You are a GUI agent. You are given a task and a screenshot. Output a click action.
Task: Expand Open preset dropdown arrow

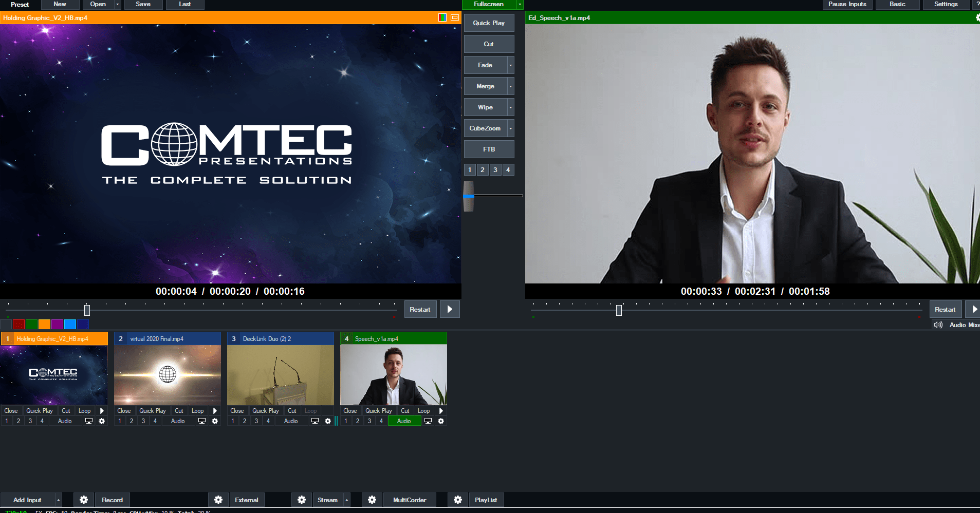click(118, 5)
